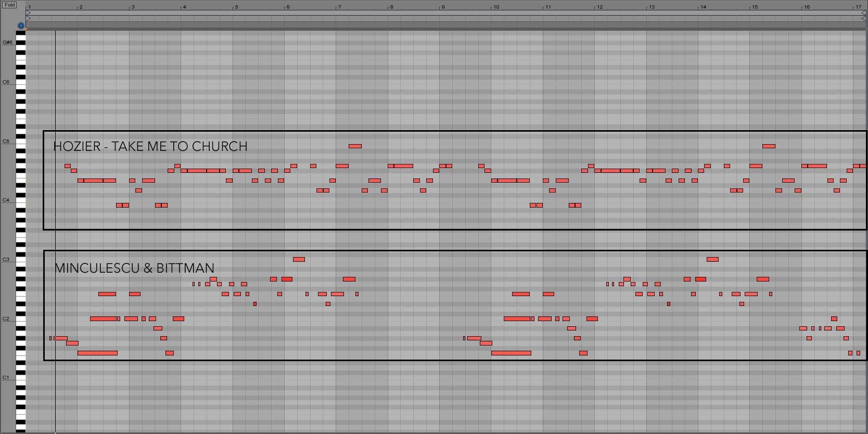Play the C5 piano key

pos(20,141)
